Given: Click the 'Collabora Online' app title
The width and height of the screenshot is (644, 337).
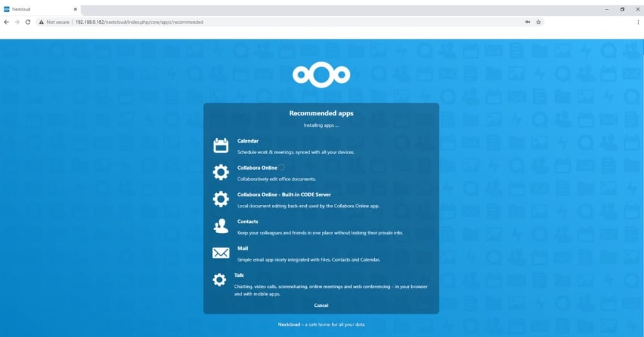Looking at the screenshot, I should point(257,167).
